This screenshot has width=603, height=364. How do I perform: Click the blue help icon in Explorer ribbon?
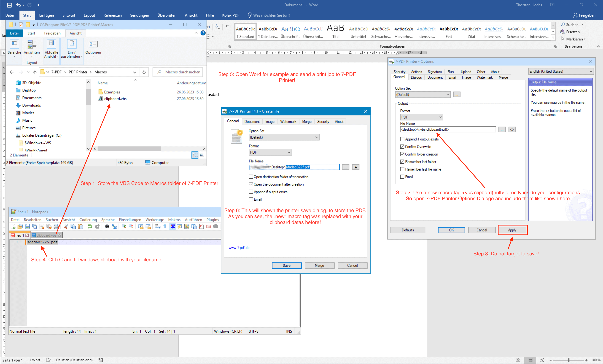point(203,33)
